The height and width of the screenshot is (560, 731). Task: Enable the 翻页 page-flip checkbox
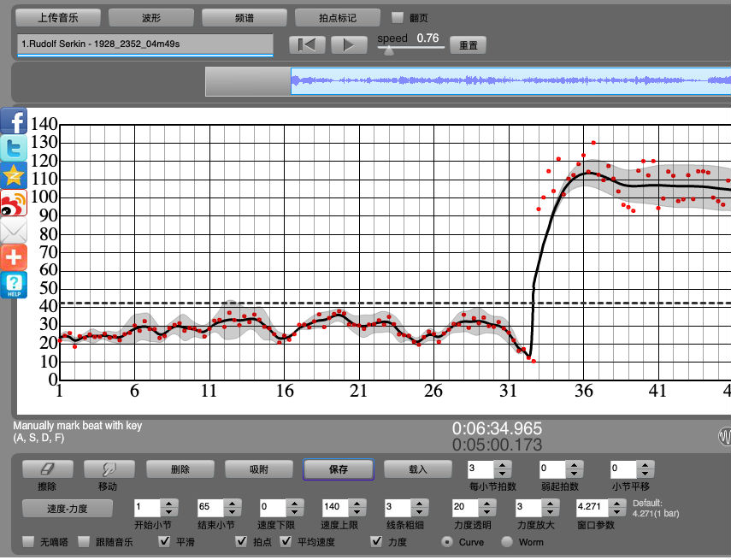pyautogui.click(x=397, y=17)
